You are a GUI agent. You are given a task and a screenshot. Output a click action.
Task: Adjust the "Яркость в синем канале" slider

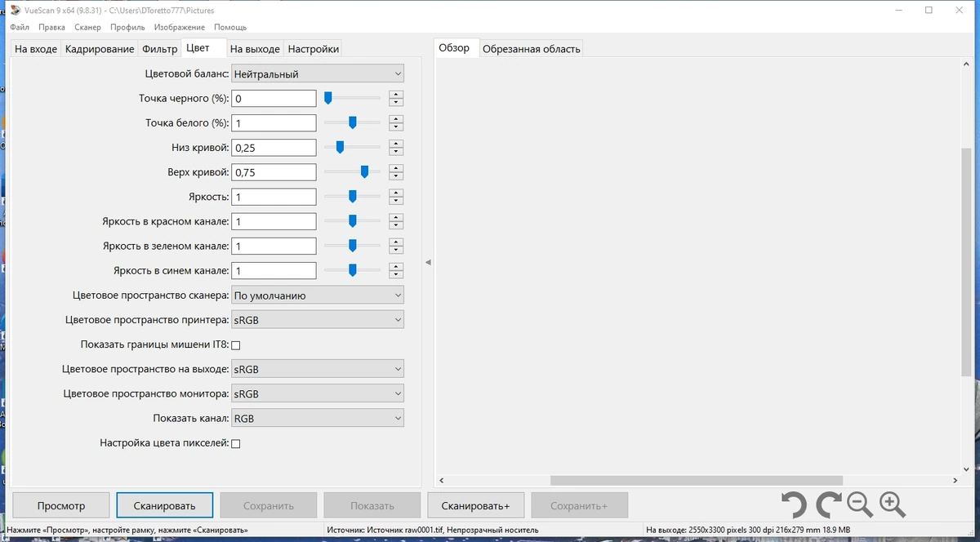click(x=352, y=269)
